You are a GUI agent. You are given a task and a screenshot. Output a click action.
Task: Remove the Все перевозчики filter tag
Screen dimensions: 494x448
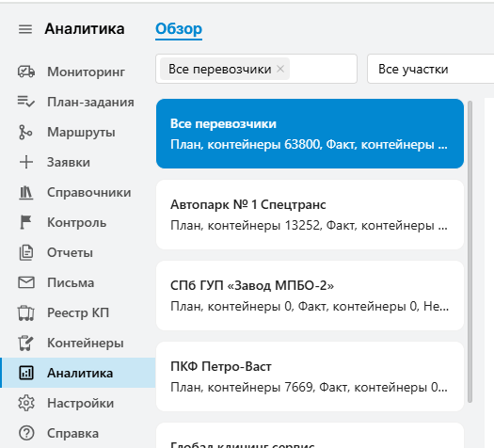click(280, 69)
